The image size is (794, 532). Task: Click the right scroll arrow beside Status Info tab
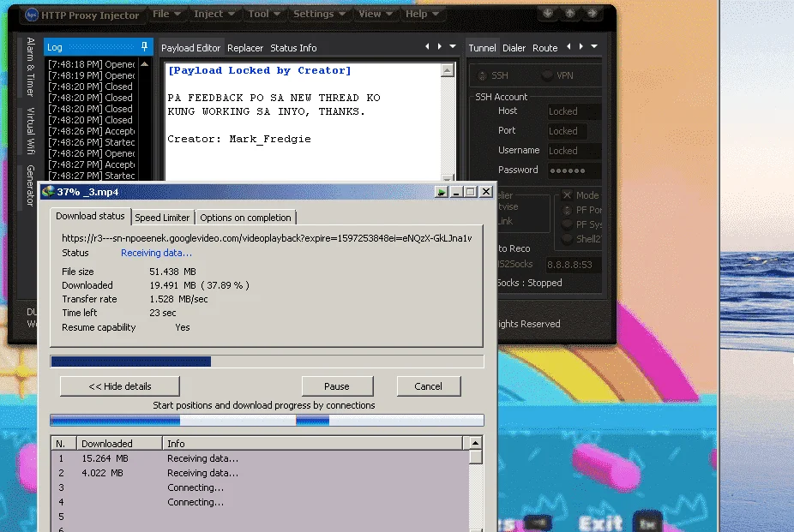click(x=439, y=46)
